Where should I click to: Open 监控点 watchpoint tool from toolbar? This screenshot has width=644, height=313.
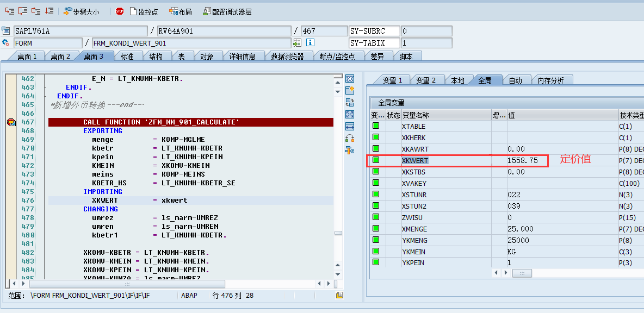click(144, 10)
